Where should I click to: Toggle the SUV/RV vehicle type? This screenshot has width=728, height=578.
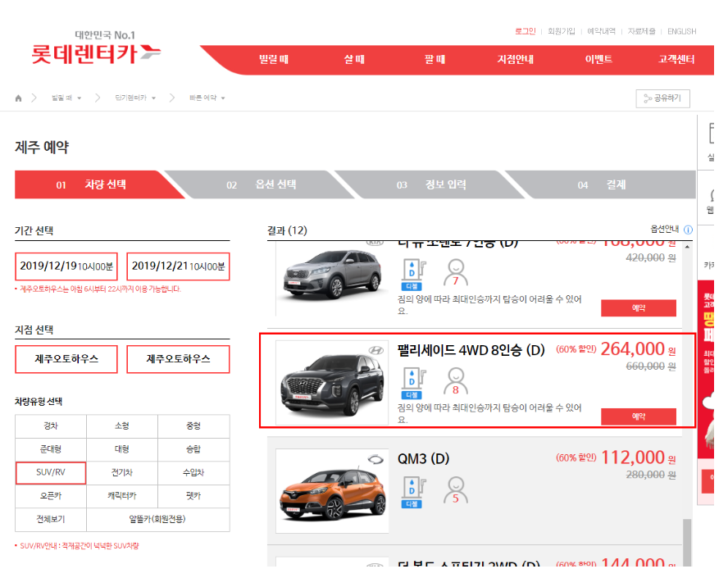[x=51, y=472]
